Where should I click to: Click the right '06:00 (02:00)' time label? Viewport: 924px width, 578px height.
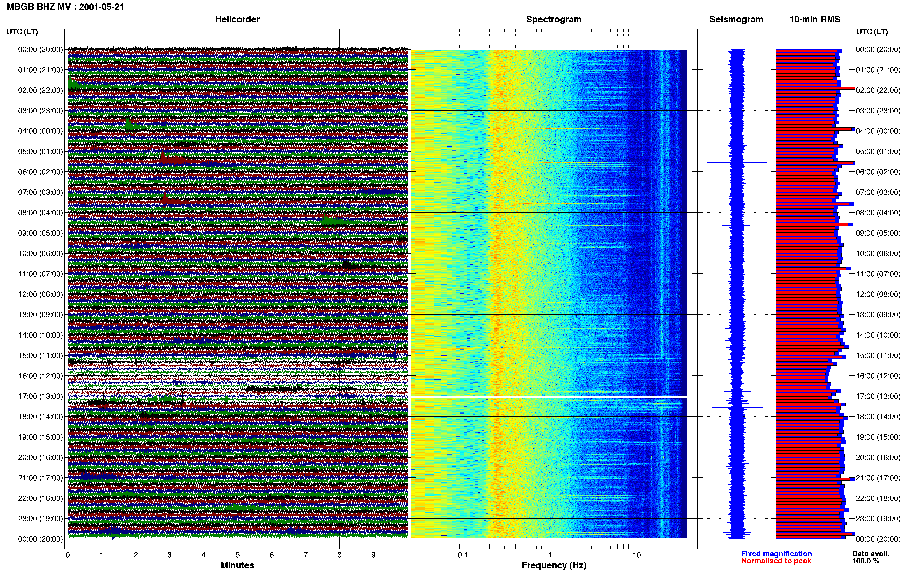[x=878, y=172]
